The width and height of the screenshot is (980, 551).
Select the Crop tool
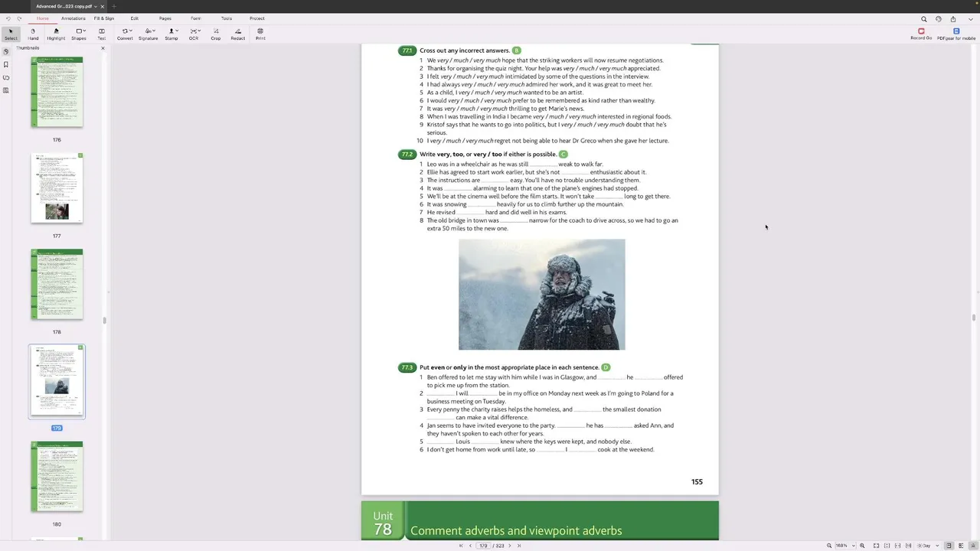point(216,34)
